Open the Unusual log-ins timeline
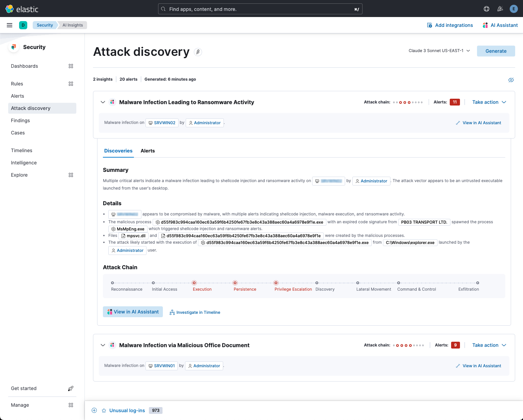This screenshot has width=523, height=420. tap(127, 410)
